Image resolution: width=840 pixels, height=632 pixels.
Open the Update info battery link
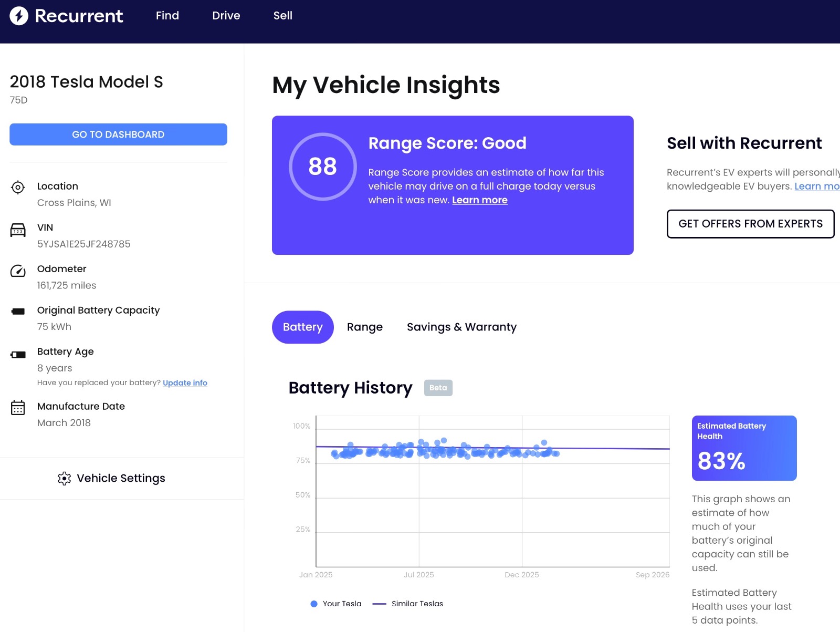coord(185,383)
